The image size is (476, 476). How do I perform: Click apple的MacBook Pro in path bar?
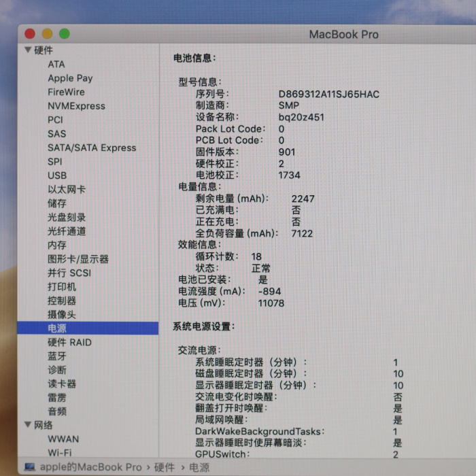[x=91, y=467]
